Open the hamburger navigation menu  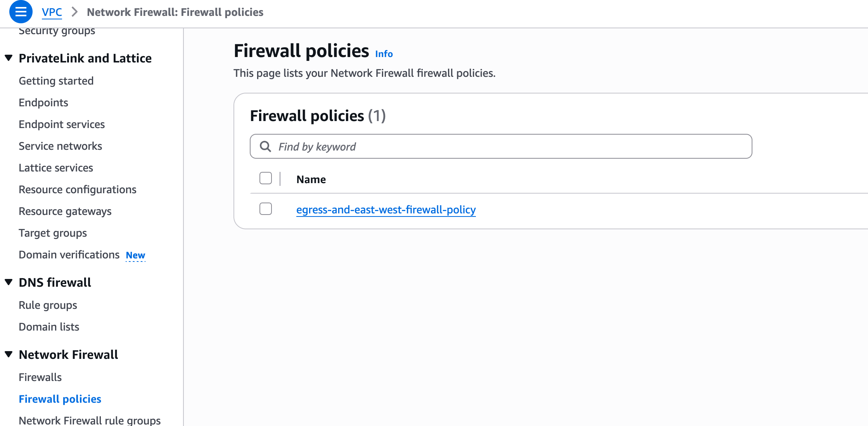[21, 12]
